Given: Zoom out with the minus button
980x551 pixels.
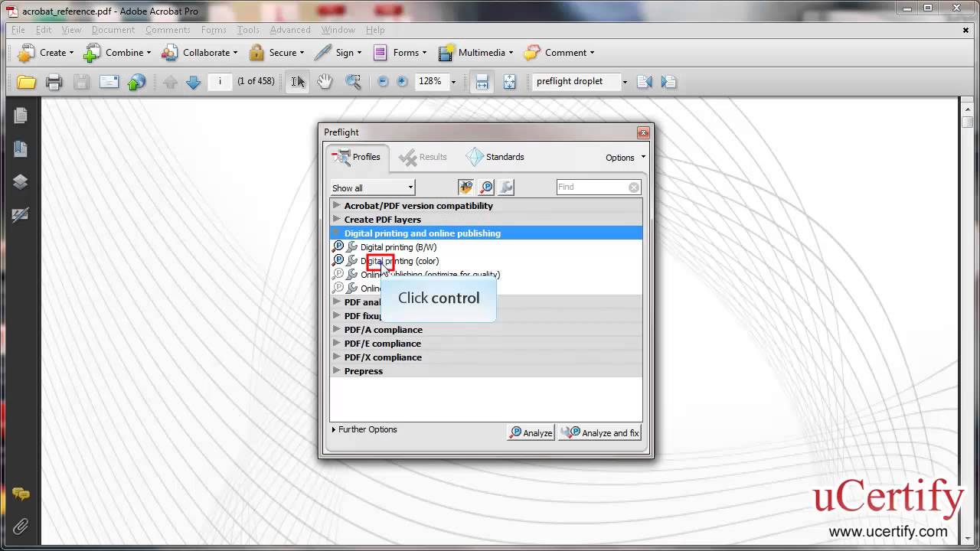Looking at the screenshot, I should pyautogui.click(x=383, y=81).
